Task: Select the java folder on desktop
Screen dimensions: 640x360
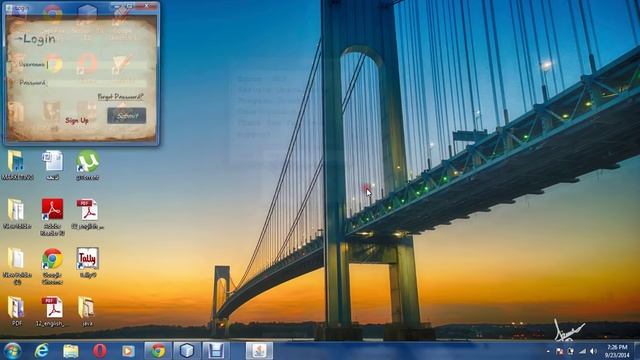Action: (x=87, y=311)
